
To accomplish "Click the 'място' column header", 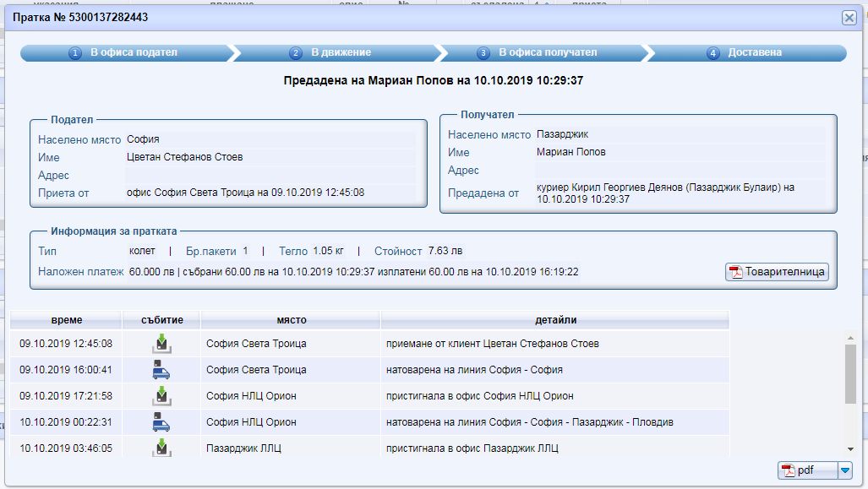I will click(291, 320).
